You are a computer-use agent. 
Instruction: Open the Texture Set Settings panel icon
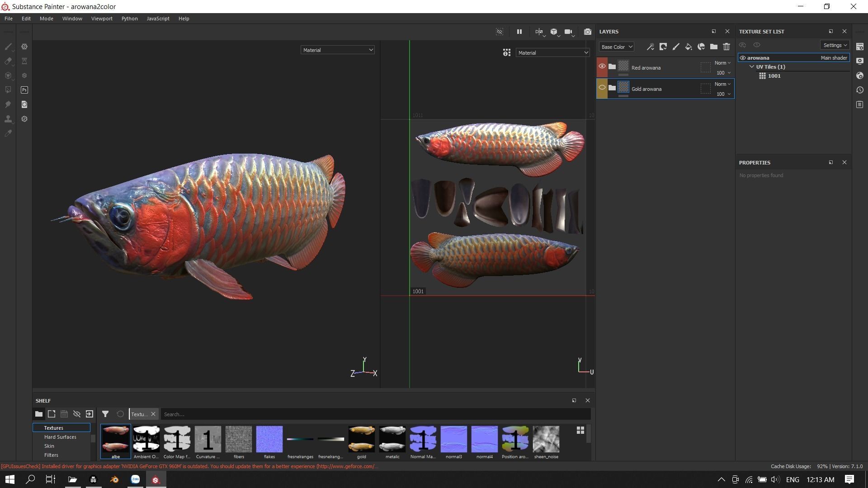(860, 47)
